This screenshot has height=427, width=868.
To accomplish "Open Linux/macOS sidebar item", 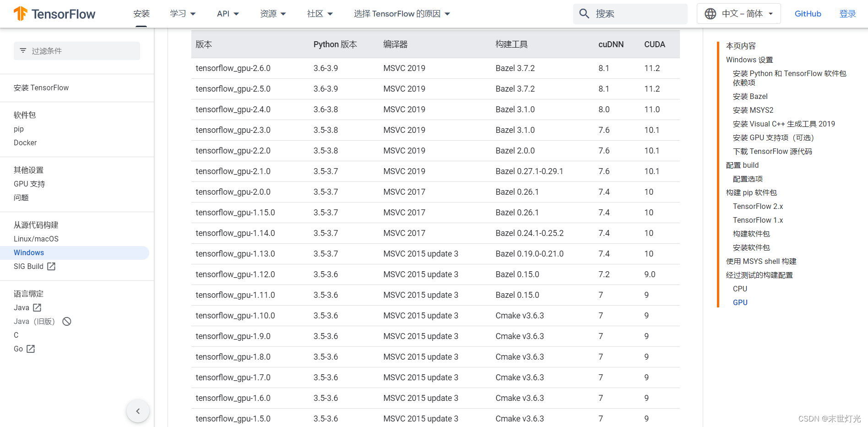I will (x=36, y=239).
